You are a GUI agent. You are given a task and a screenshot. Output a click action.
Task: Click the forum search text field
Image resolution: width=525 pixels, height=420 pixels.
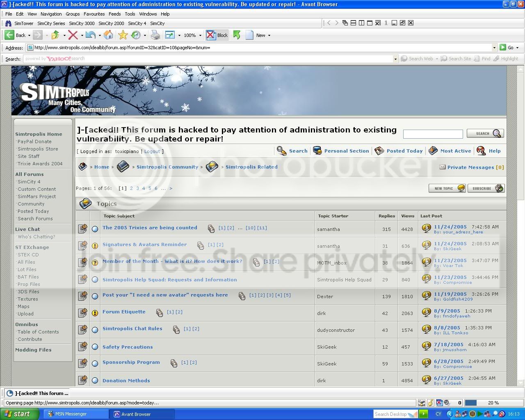433,134
